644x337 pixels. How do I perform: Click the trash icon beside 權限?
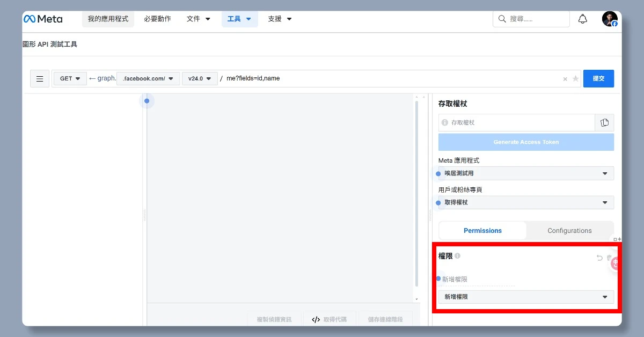point(609,258)
